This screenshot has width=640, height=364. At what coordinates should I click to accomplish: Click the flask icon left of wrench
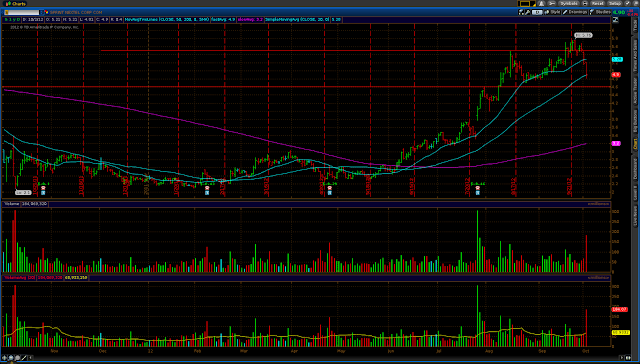pos(521,12)
